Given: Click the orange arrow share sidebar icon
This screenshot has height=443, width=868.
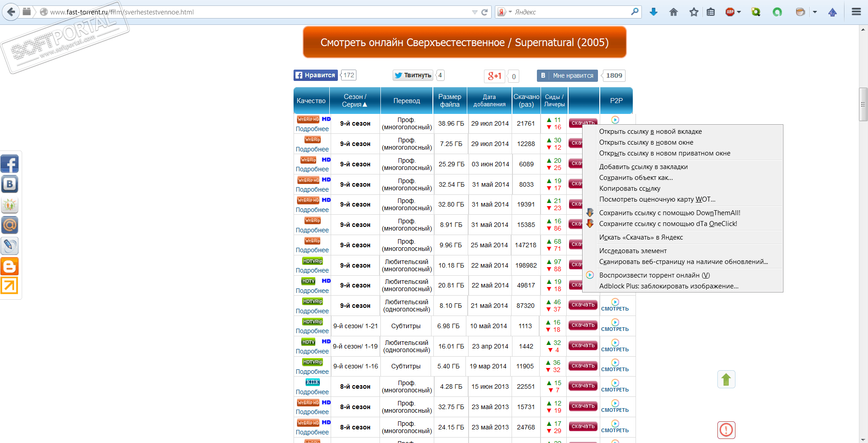Looking at the screenshot, I should tap(9, 286).
